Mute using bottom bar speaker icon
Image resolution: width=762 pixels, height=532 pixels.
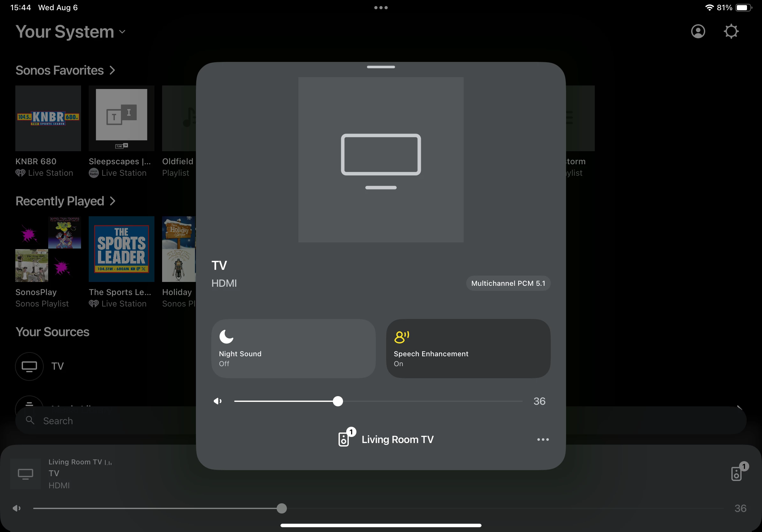tap(17, 508)
